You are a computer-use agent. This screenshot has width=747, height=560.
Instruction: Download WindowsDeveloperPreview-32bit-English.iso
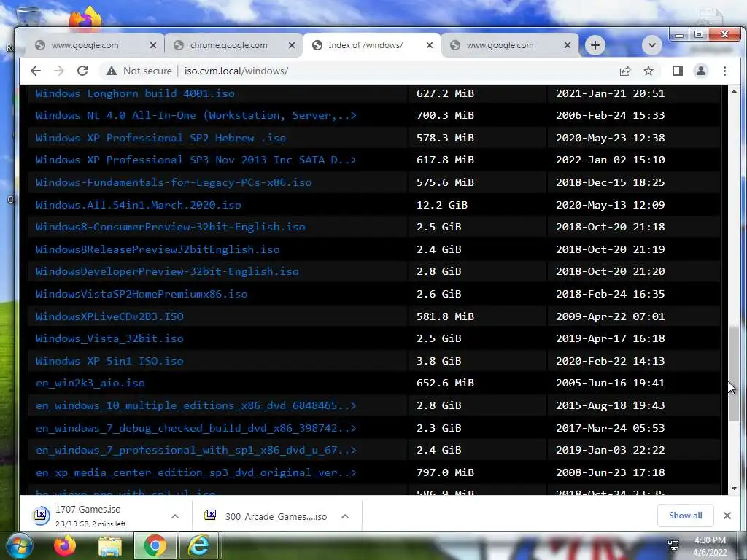[167, 271]
